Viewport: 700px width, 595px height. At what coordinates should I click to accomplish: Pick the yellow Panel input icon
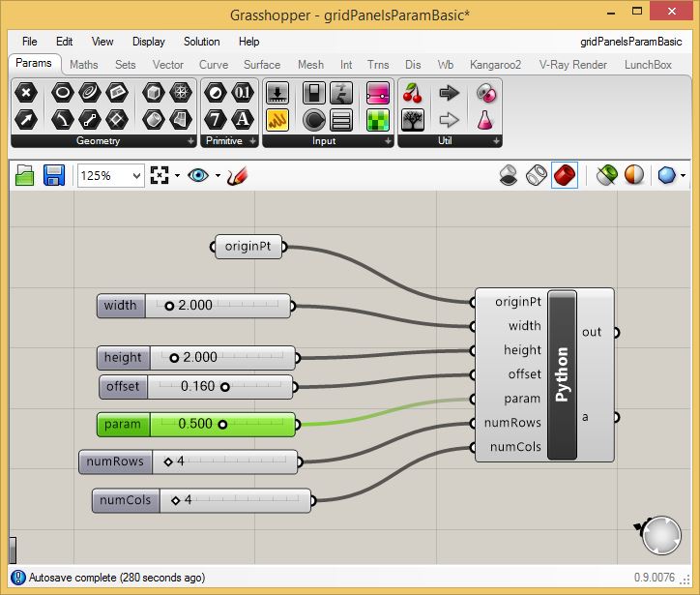coord(277,120)
